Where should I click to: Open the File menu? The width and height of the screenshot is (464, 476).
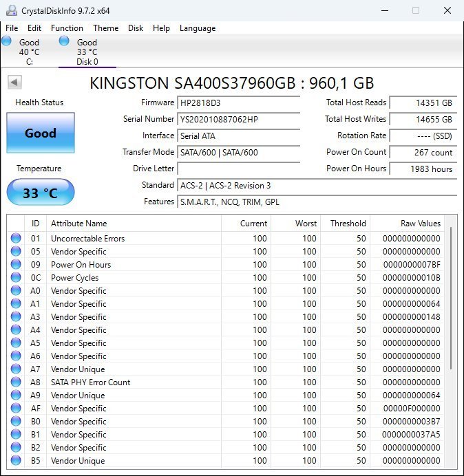pyautogui.click(x=12, y=28)
